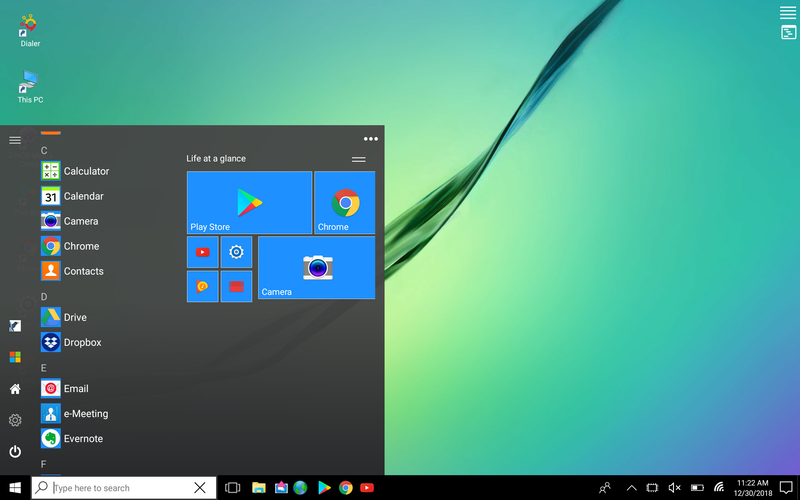The width and height of the screenshot is (800, 500).
Task: Open the small Play Music tile
Action: [x=203, y=286]
